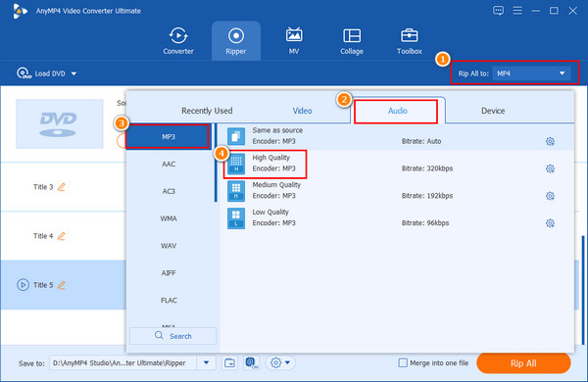Open the Rip All to format dropdown
The image size is (588, 382).
pos(531,73)
